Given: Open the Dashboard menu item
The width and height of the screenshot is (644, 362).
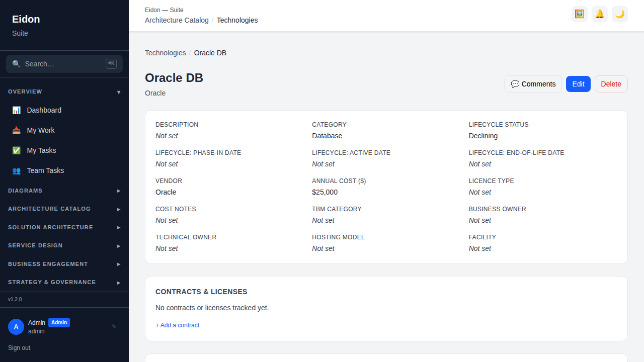Looking at the screenshot, I should click(64, 110).
